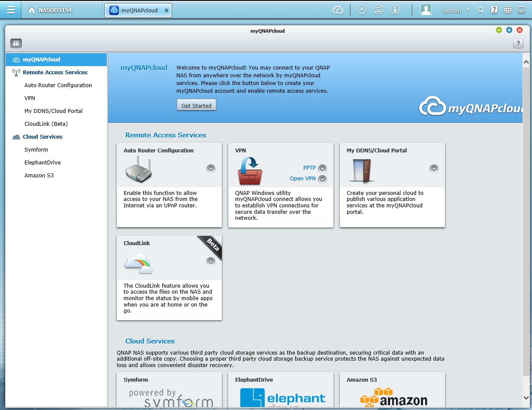Toggle the sidebar panel layout button
This screenshot has height=410, width=532.
[x=16, y=43]
